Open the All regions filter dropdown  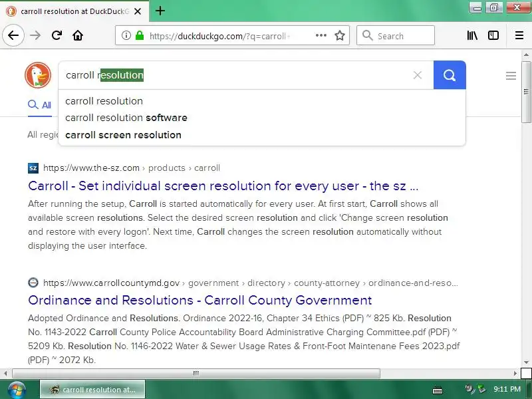coord(43,135)
